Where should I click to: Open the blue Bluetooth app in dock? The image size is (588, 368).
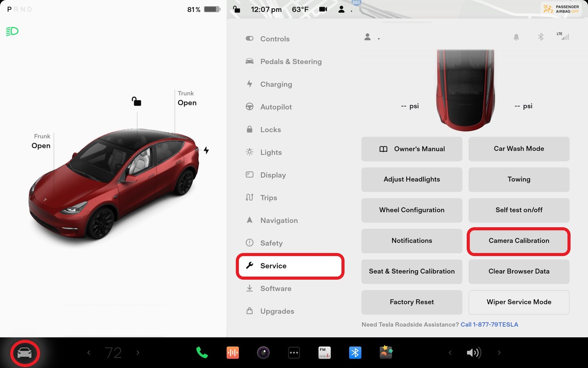click(355, 352)
